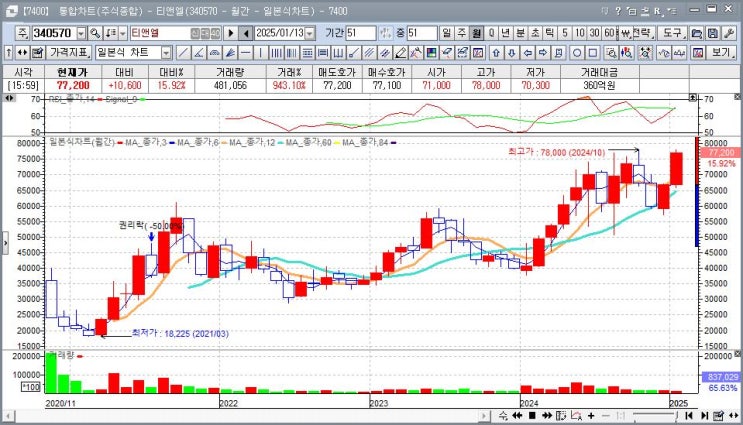Click the bottom fast-forward double-arrow button

click(x=546, y=416)
